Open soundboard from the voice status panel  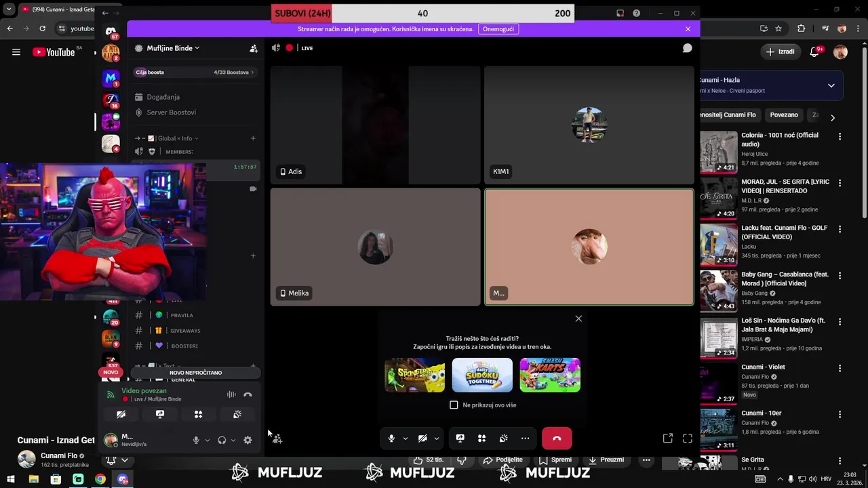pyautogui.click(x=237, y=414)
